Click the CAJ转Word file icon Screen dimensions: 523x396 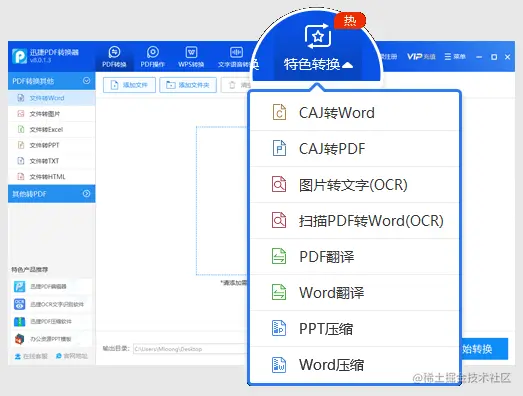pos(279,112)
